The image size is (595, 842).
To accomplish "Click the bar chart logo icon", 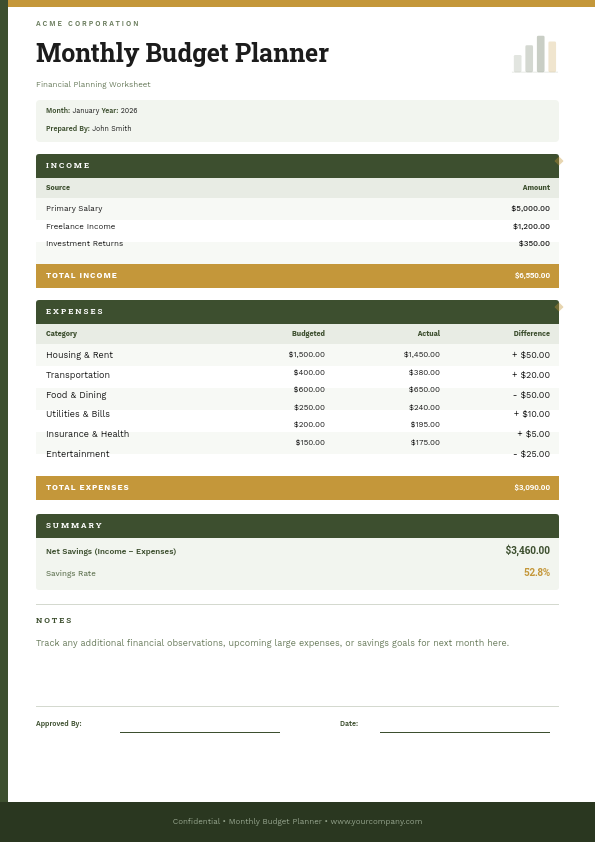I will 535,54.
